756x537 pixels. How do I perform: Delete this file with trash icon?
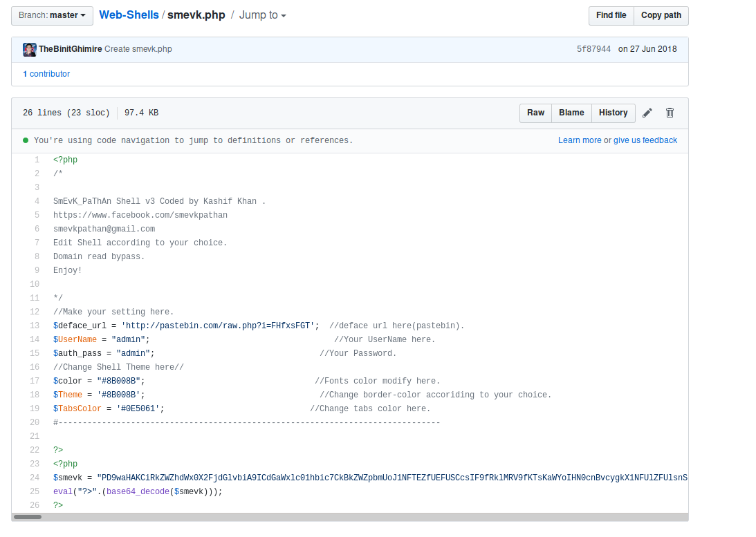coord(670,113)
